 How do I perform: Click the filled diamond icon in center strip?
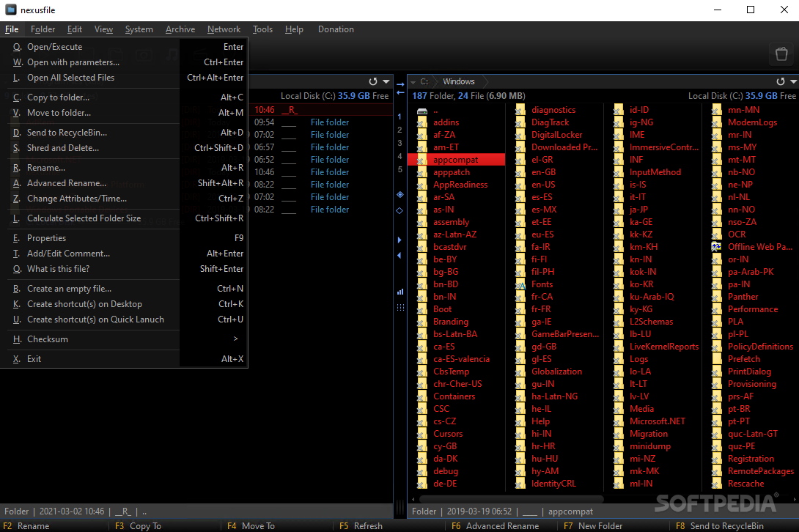400,194
